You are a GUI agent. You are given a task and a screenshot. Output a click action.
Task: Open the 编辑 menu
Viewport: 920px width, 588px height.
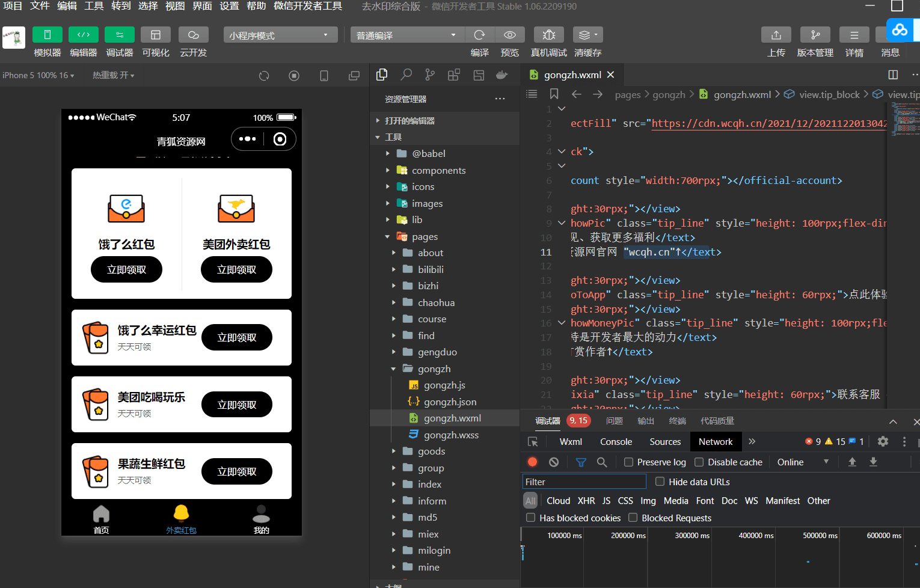pyautogui.click(x=67, y=6)
